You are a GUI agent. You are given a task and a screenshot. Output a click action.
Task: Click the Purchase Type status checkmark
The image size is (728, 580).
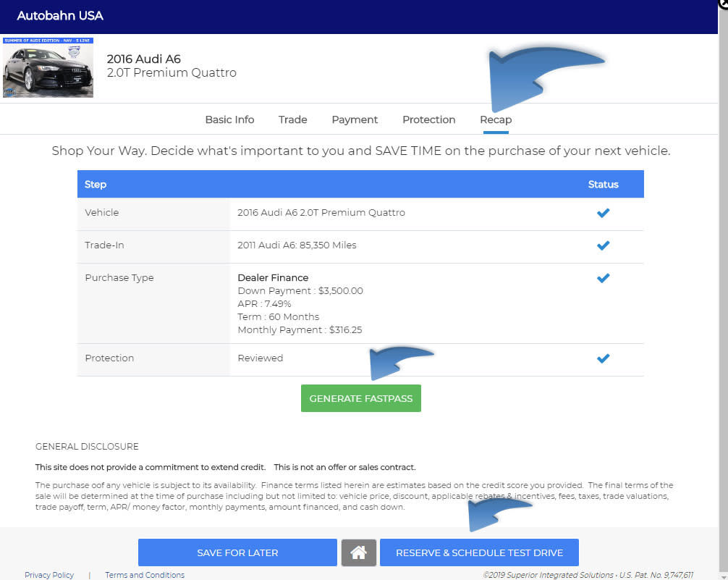(603, 278)
